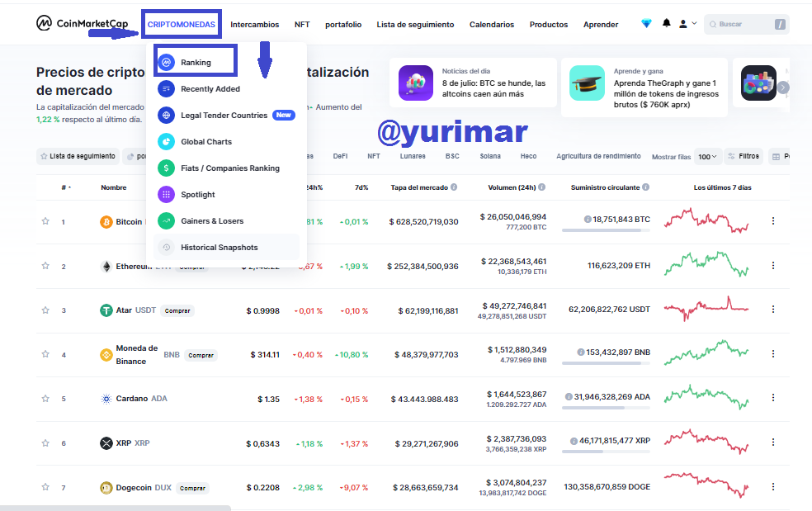Click the Filtros button

744,156
